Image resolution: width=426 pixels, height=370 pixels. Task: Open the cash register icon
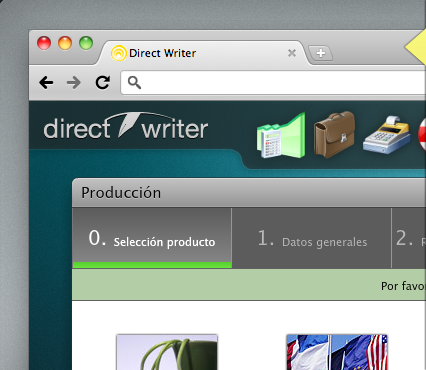pos(387,135)
